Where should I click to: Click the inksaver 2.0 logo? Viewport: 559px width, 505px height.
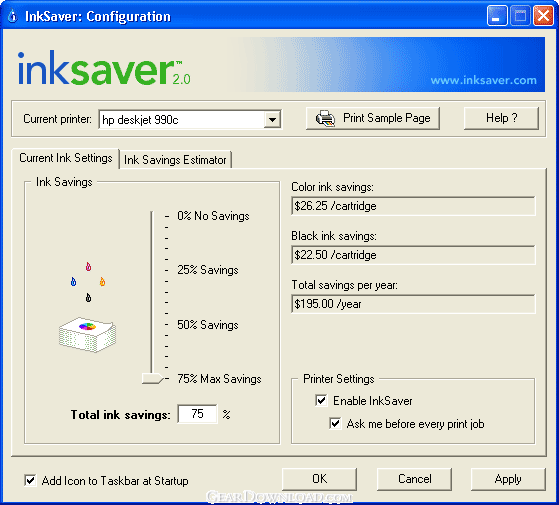click(104, 68)
